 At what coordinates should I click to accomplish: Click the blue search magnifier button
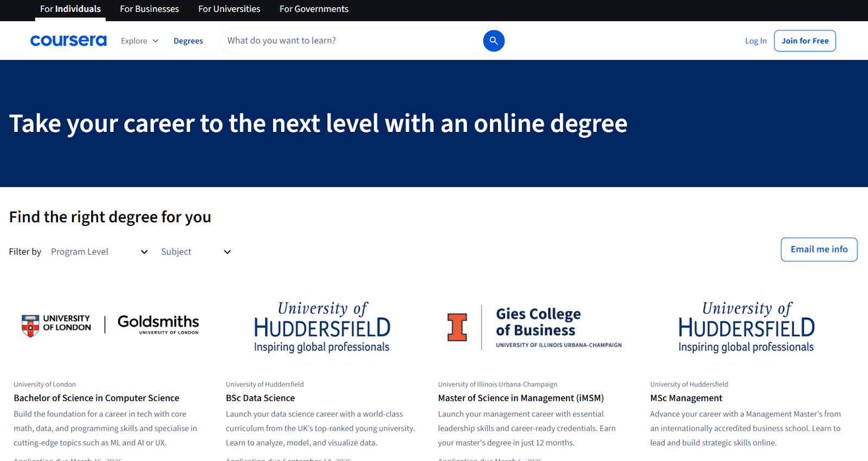494,41
